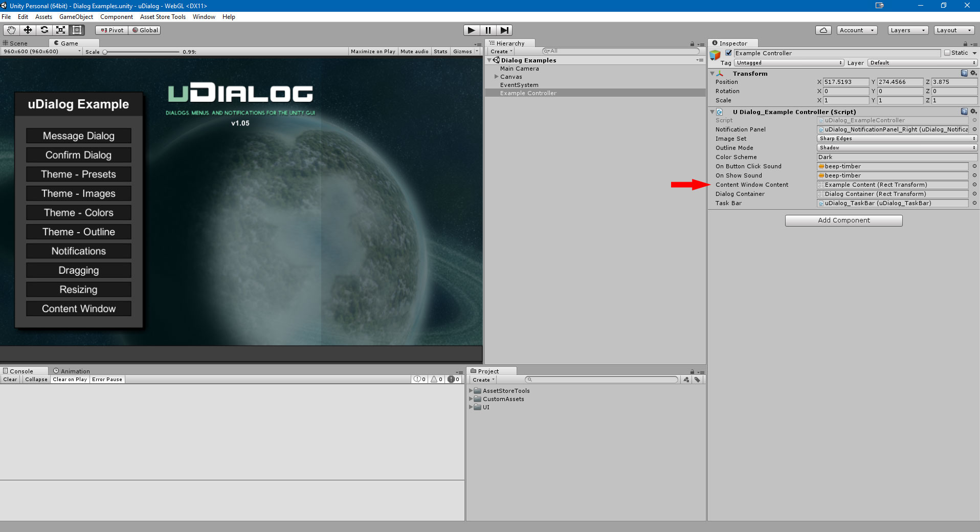Viewport: 980px width, 532px height.
Task: Select Main Camera in the Hierarchy
Action: pos(520,68)
